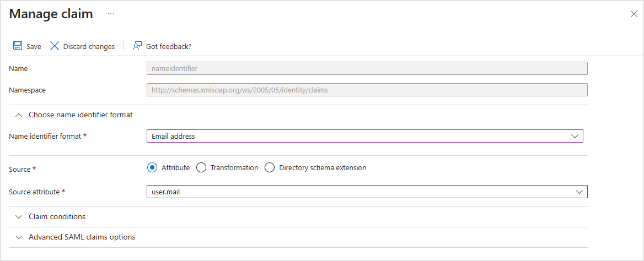Select the Transformation source radio button
Image resolution: width=644 pixels, height=261 pixels.
pyautogui.click(x=201, y=167)
